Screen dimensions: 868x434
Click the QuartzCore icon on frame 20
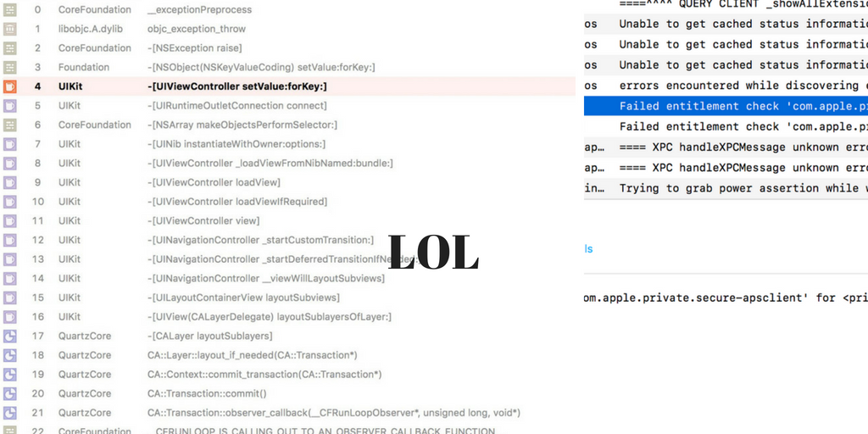(10, 393)
